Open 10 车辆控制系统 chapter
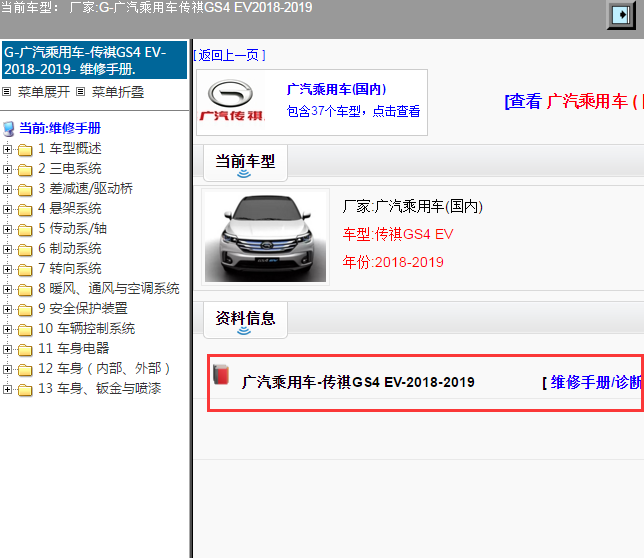644x558 pixels. [87, 328]
